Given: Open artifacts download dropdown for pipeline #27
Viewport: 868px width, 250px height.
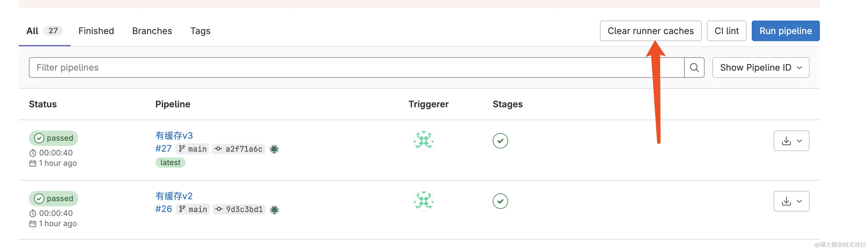Looking at the screenshot, I should [x=791, y=141].
